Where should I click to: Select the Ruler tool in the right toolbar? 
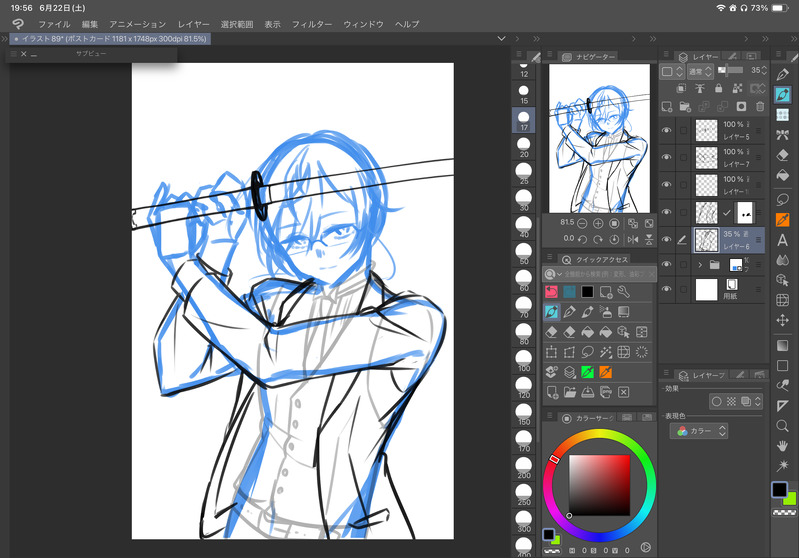pyautogui.click(x=783, y=406)
